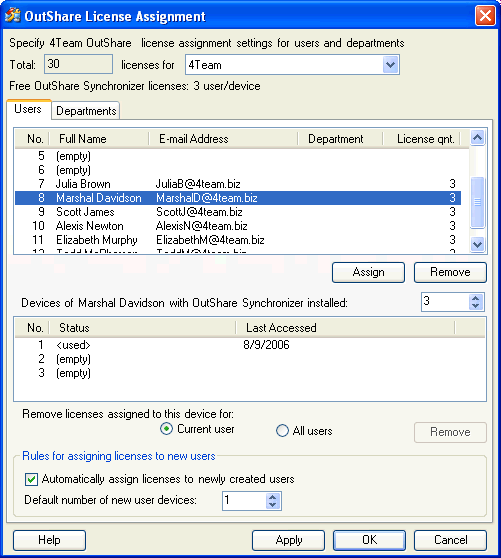
Task: Click the Remove button below users list
Action: point(450,272)
